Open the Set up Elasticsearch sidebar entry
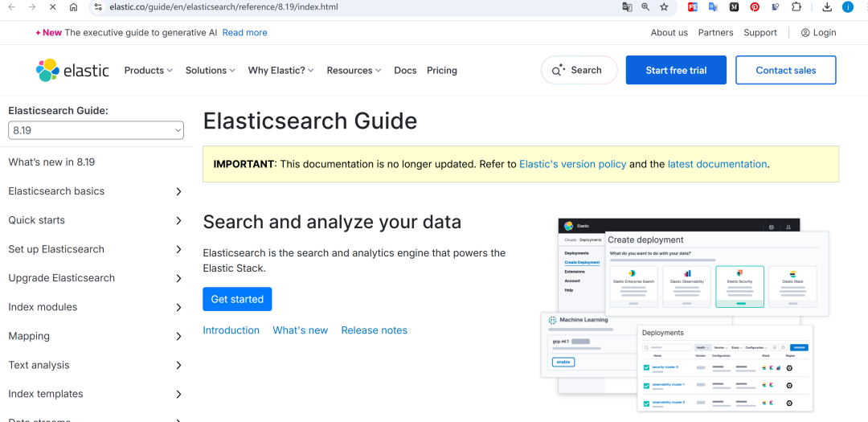This screenshot has width=868, height=422. (x=56, y=249)
